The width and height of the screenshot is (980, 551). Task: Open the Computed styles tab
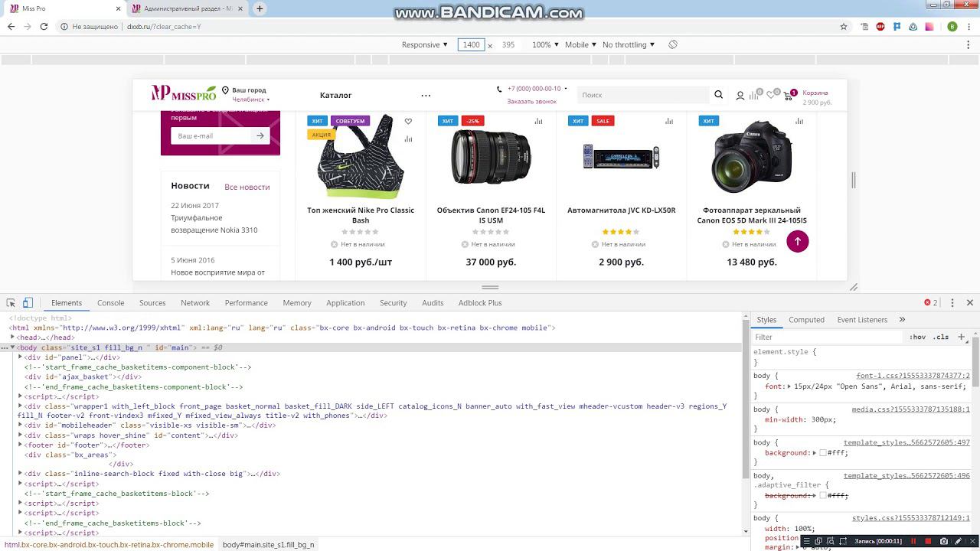(x=806, y=319)
